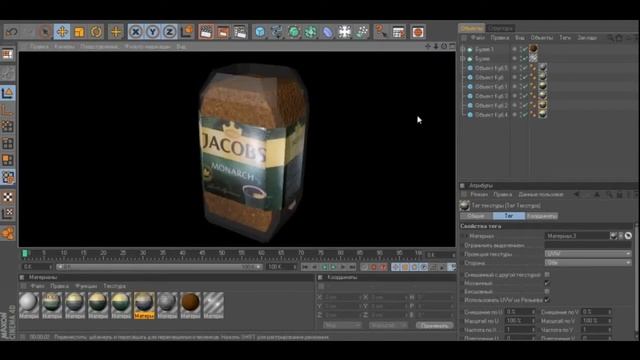Select Model mode in left sidebar
640x360 pixels.
8,93
